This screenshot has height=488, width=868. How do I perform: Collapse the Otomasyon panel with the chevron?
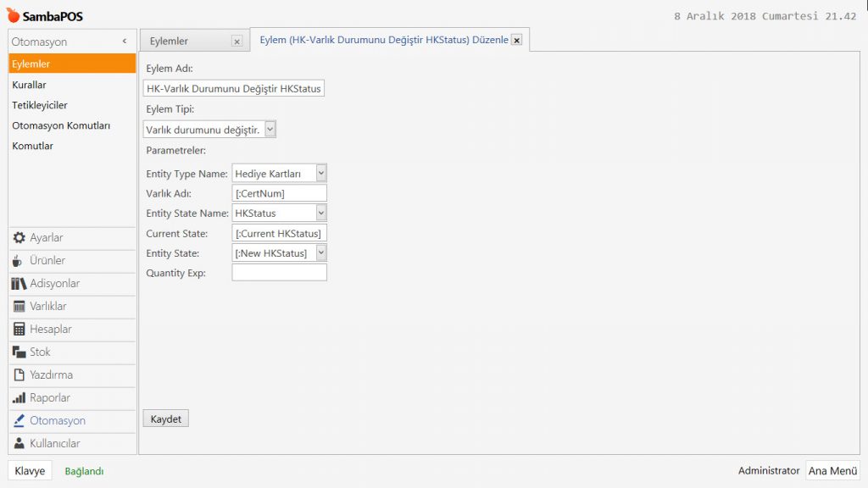[125, 42]
